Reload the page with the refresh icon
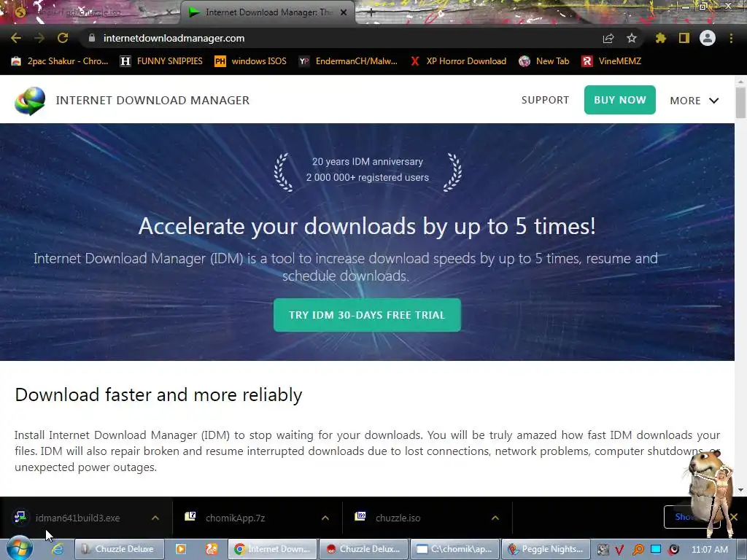Screen dimensions: 747x560 pos(63,38)
